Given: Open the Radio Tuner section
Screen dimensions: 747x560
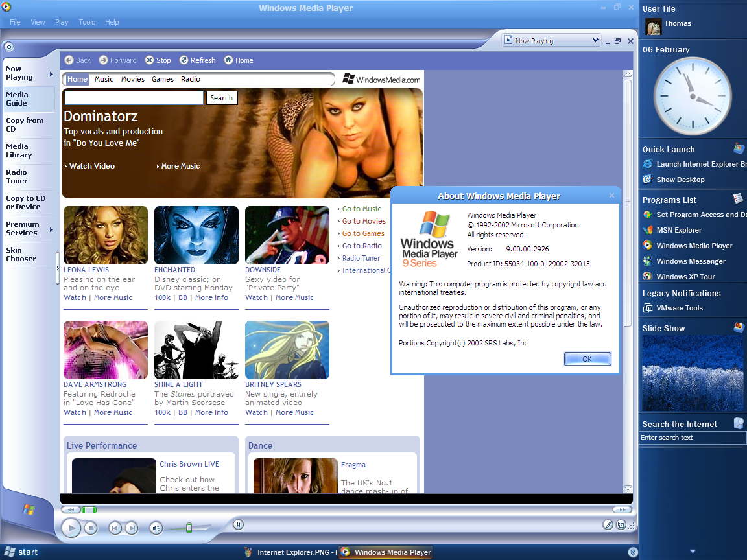Looking at the screenshot, I should (x=29, y=177).
